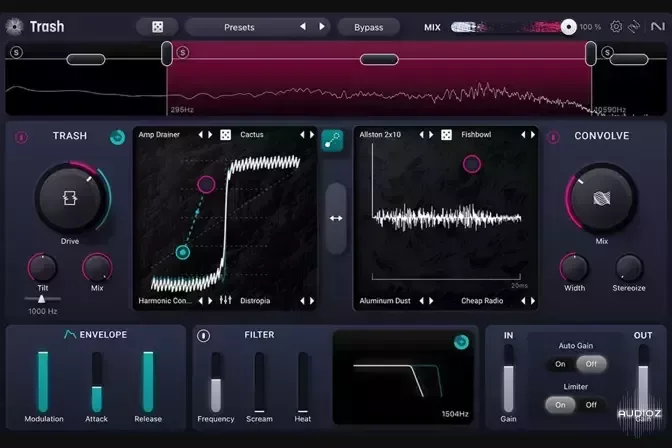Randomize the Convolve module with dice icon
The height and width of the screenshot is (448, 672).
[x=446, y=135]
